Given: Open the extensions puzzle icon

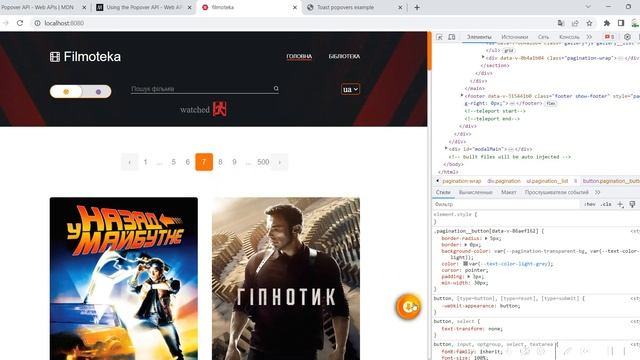Looking at the screenshot, I should (607, 23).
